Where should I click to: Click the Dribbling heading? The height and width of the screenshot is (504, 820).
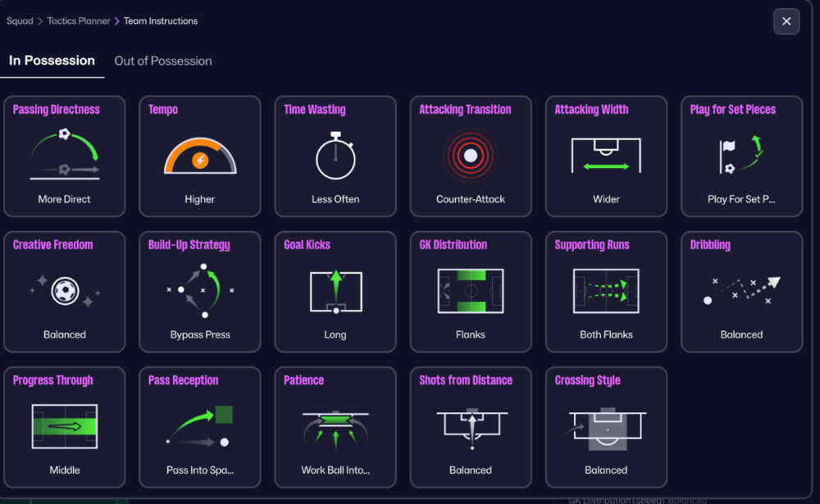[710, 245]
